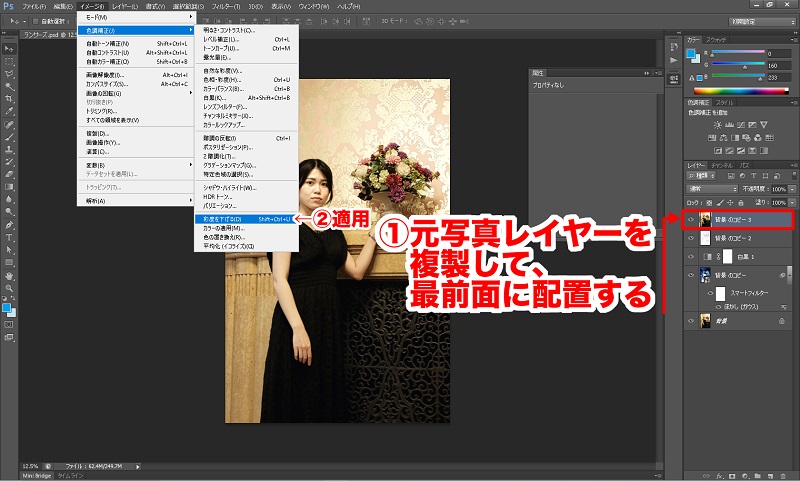Screen dimensions: 800x481
Task: Click the Color Balance scales adjustment icon
Action: (x=723, y=138)
